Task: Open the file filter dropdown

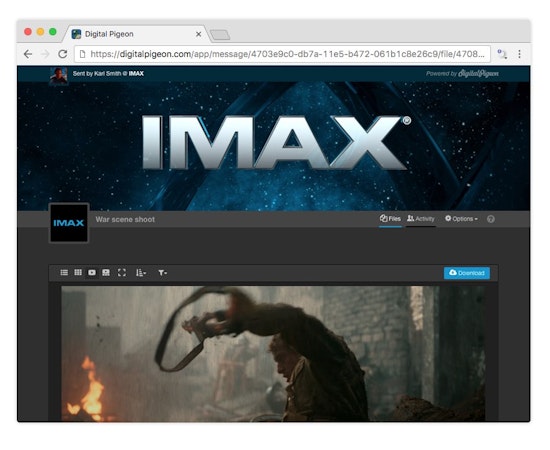Action: 162,273
